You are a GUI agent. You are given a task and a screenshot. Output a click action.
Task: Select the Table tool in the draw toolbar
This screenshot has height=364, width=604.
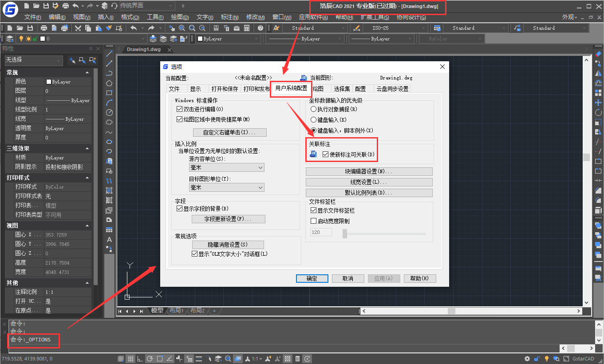[x=109, y=229]
